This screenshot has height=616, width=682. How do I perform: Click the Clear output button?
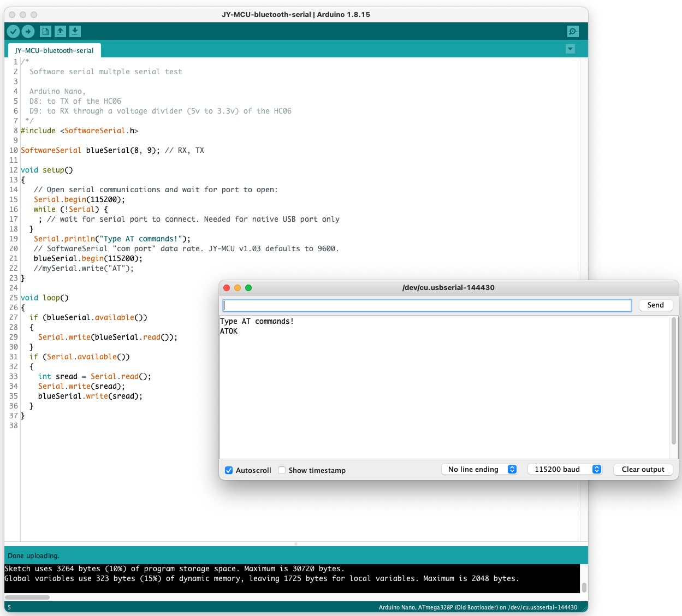[x=643, y=469]
